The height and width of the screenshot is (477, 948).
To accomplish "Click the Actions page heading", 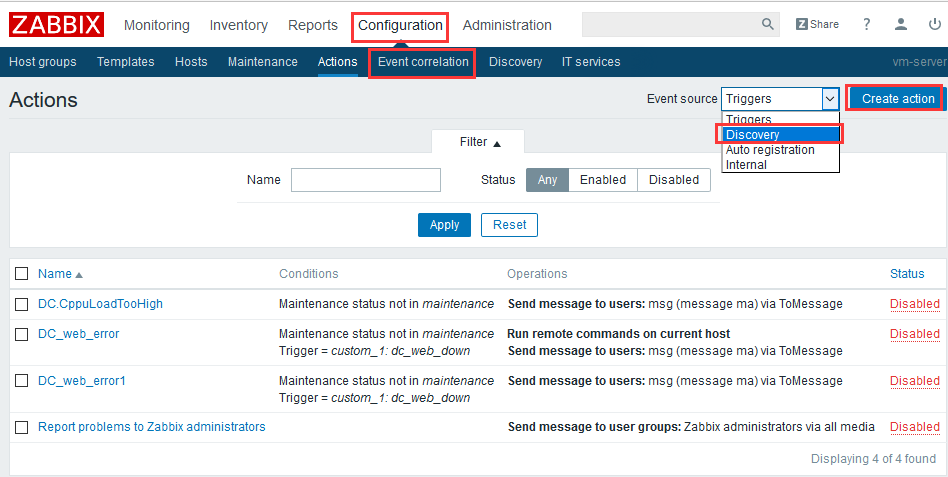I will [43, 100].
